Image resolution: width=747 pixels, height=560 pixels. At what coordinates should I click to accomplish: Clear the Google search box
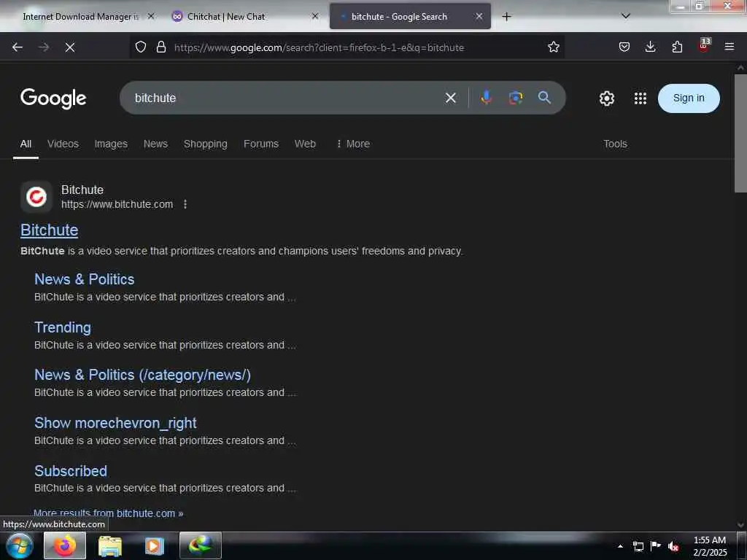[x=450, y=98]
